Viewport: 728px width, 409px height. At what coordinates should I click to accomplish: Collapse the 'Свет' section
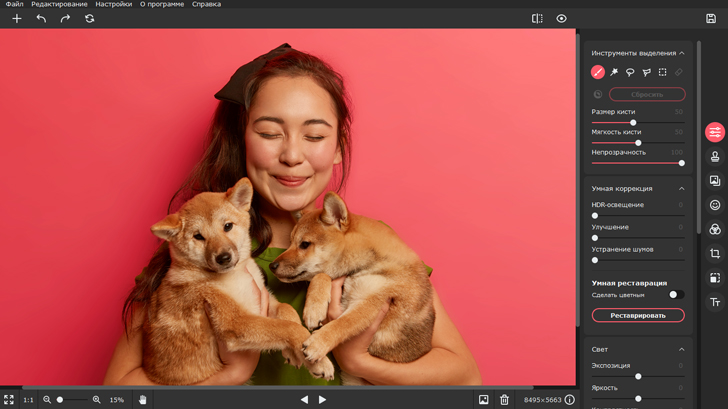pos(682,349)
